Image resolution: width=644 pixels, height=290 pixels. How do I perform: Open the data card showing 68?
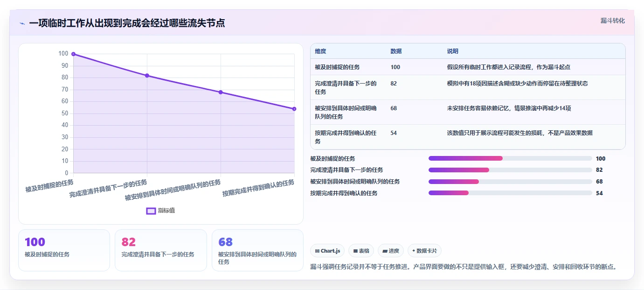coord(257,250)
